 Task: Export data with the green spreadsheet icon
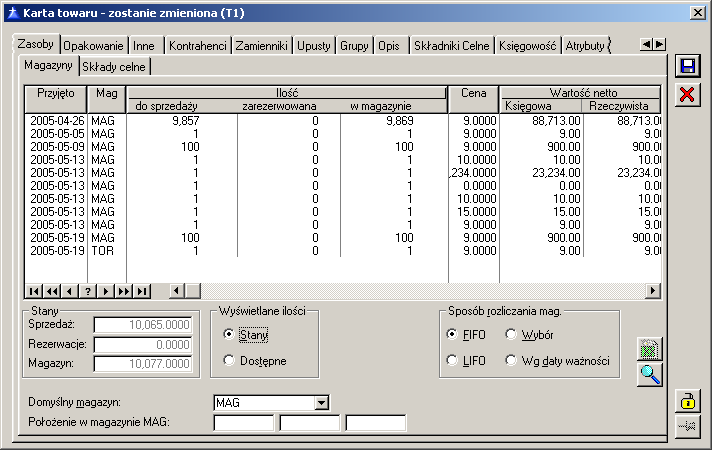click(x=650, y=349)
